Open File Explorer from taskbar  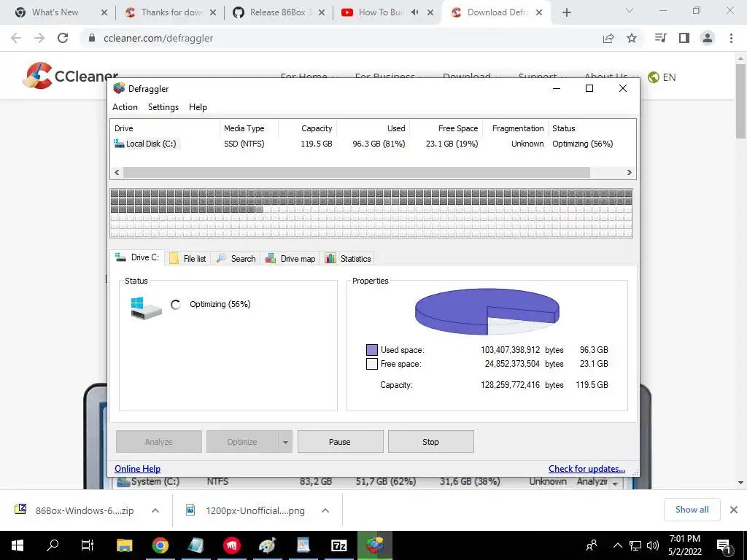coord(124,545)
